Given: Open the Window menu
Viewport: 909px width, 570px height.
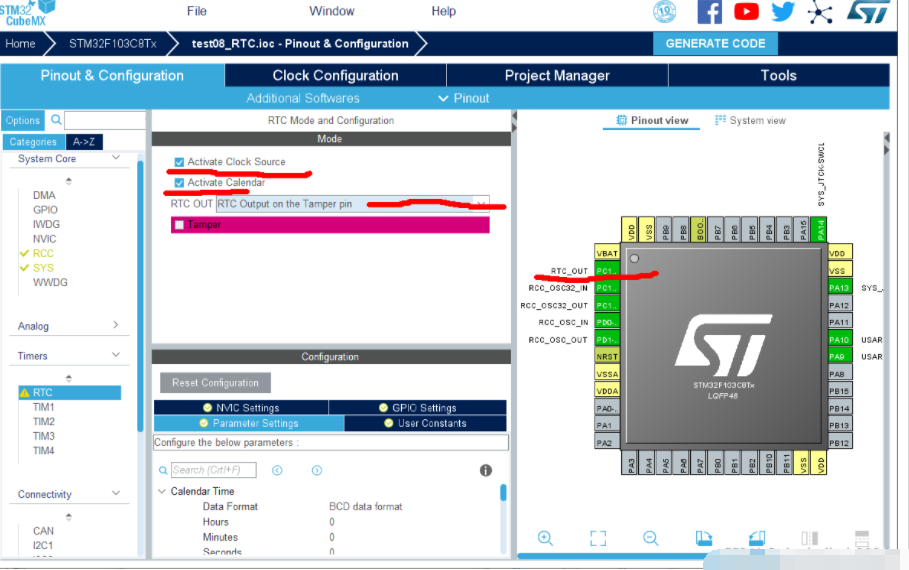Looking at the screenshot, I should (x=332, y=11).
